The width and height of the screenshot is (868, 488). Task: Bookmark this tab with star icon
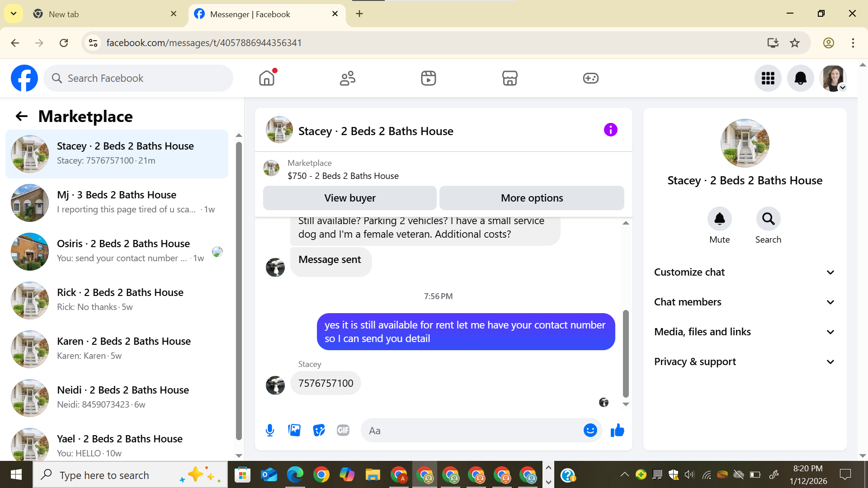point(795,43)
